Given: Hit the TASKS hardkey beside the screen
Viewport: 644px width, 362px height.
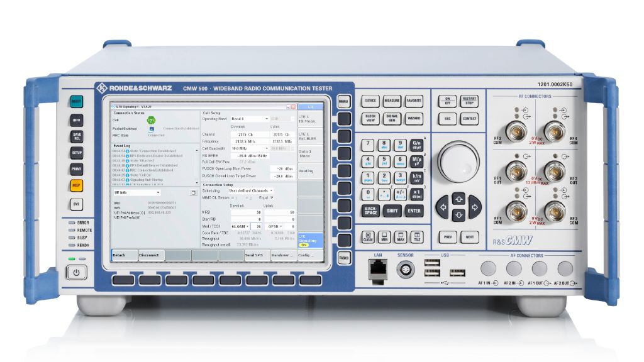Looking at the screenshot, I should 344,258.
